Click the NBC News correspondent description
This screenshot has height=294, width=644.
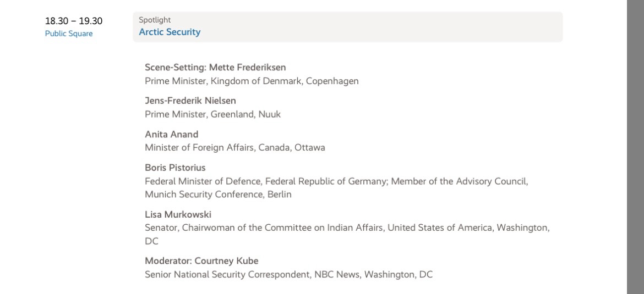[288, 274]
